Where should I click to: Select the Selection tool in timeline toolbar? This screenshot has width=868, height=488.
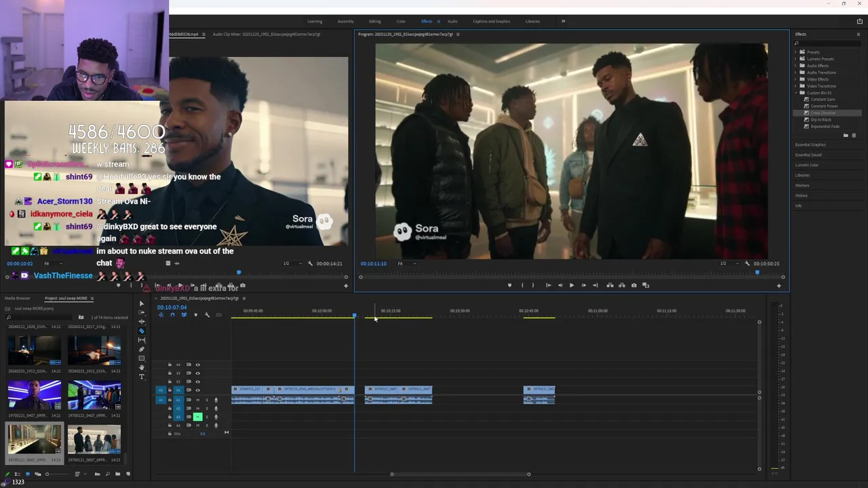142,304
